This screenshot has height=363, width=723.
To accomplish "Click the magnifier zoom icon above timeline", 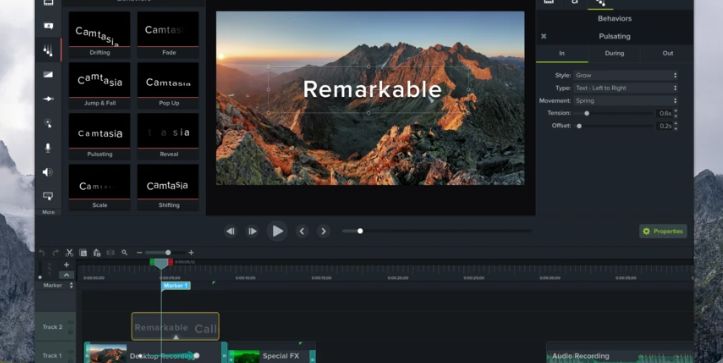I will [124, 252].
